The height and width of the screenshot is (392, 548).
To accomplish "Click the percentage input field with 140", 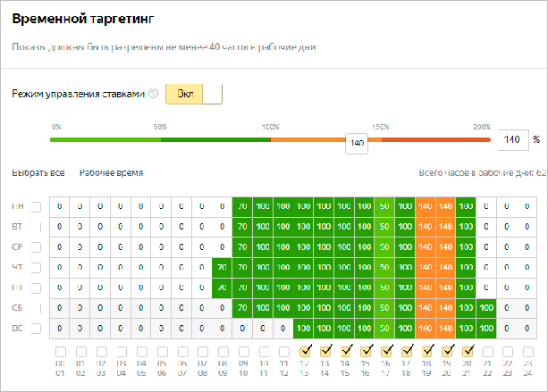I will pos(512,139).
